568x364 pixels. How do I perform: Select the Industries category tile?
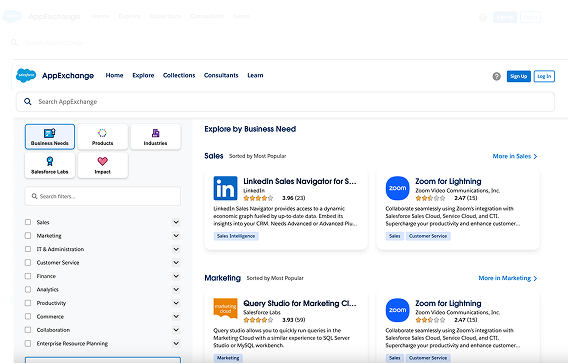tap(155, 137)
